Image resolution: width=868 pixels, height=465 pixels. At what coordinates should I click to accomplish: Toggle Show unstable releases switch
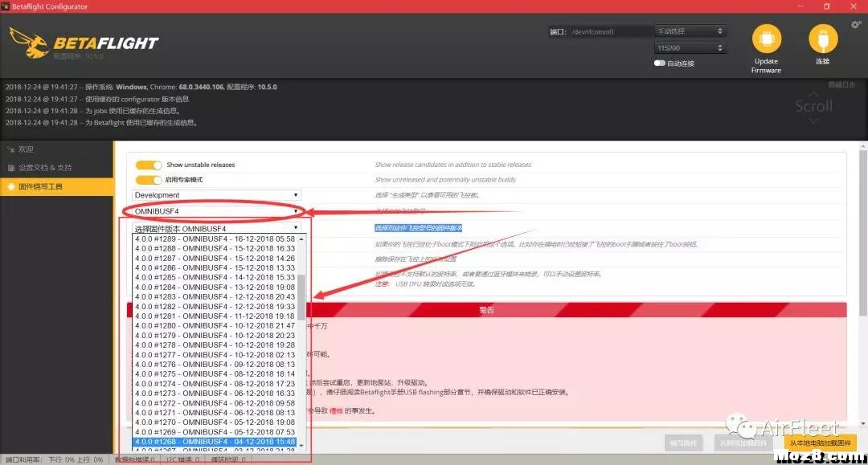point(149,165)
